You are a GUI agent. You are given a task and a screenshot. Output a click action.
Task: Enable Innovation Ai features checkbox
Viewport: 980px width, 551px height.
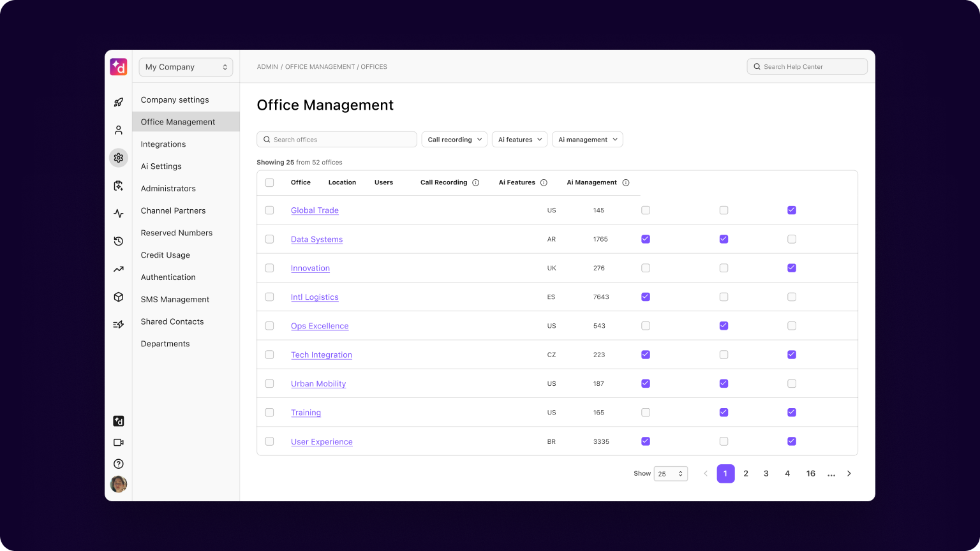[724, 268]
